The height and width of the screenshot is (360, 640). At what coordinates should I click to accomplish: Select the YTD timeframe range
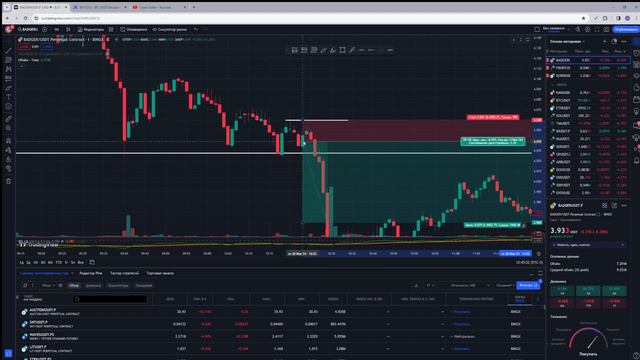click(58, 262)
